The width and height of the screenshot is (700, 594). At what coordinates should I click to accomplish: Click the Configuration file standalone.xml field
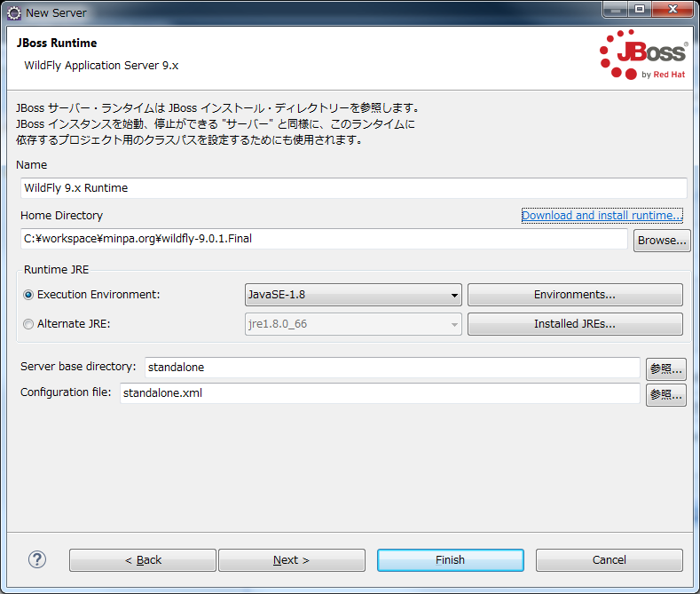coord(379,393)
